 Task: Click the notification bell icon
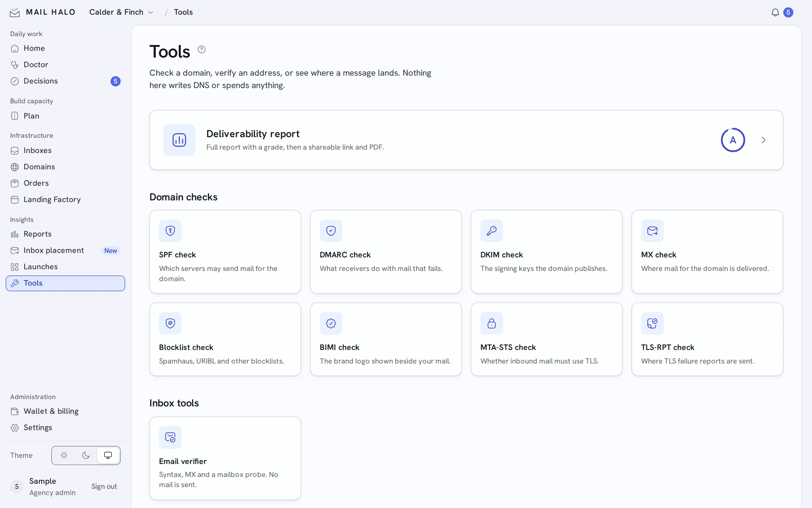(x=775, y=12)
